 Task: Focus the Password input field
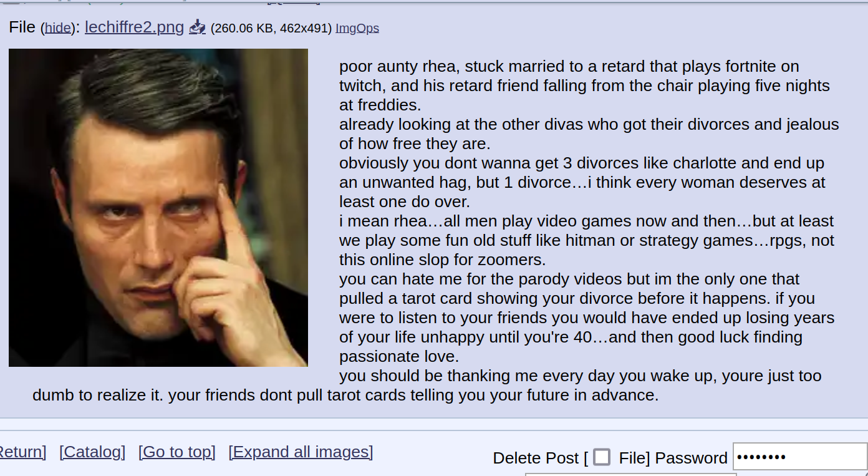tap(800, 457)
